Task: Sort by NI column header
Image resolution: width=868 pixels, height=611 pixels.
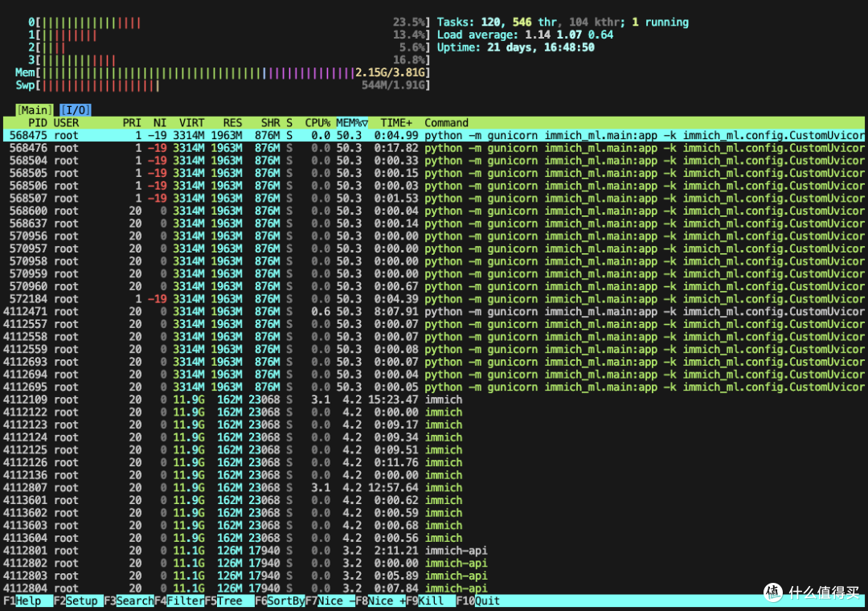Action: click(160, 122)
